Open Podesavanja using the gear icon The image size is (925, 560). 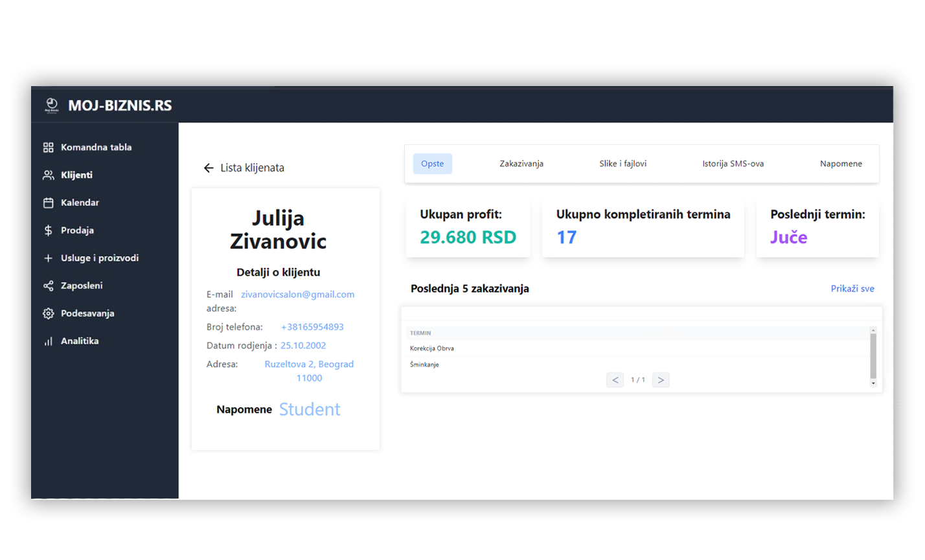[49, 313]
